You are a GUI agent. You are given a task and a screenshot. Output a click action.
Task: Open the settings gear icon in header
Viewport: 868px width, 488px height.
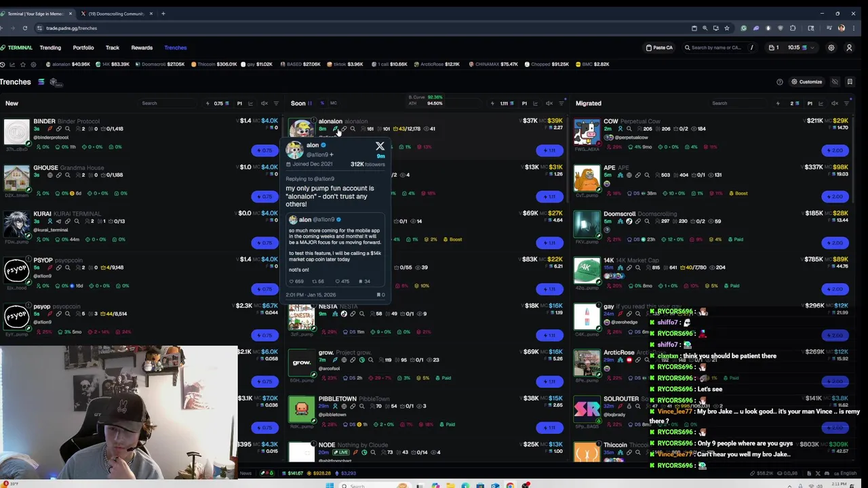click(831, 47)
